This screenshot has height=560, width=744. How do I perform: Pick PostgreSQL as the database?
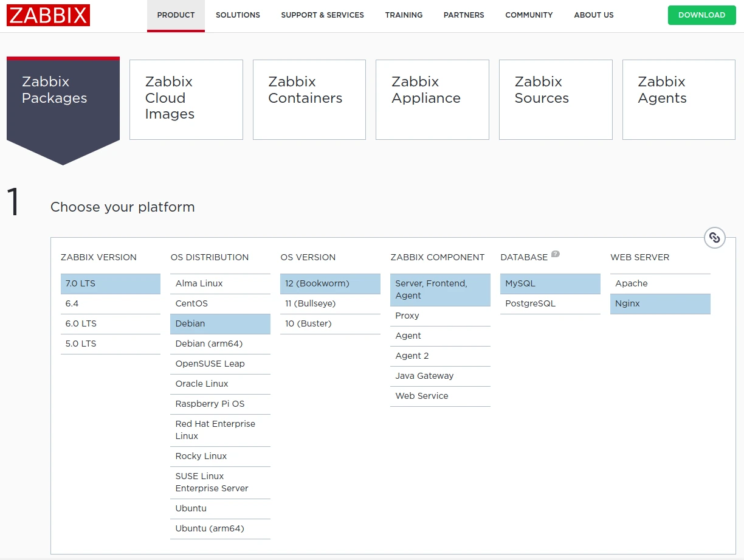click(551, 304)
